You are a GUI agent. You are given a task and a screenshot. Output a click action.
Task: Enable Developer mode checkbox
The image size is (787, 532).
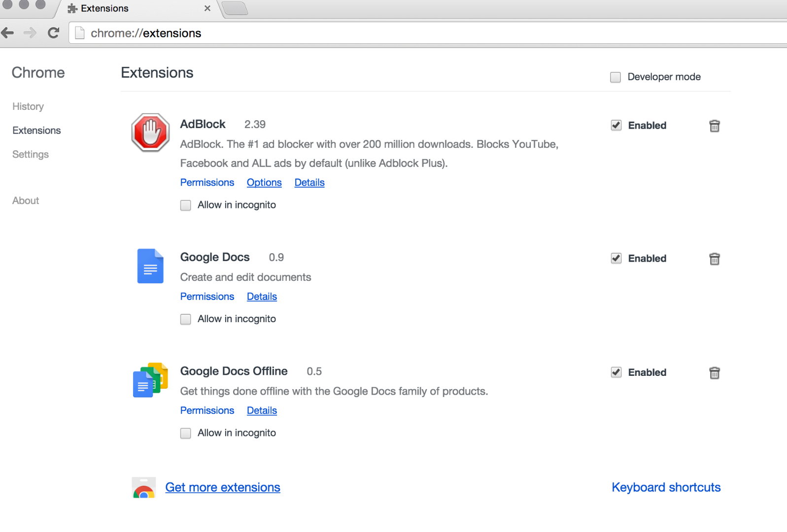[616, 77]
